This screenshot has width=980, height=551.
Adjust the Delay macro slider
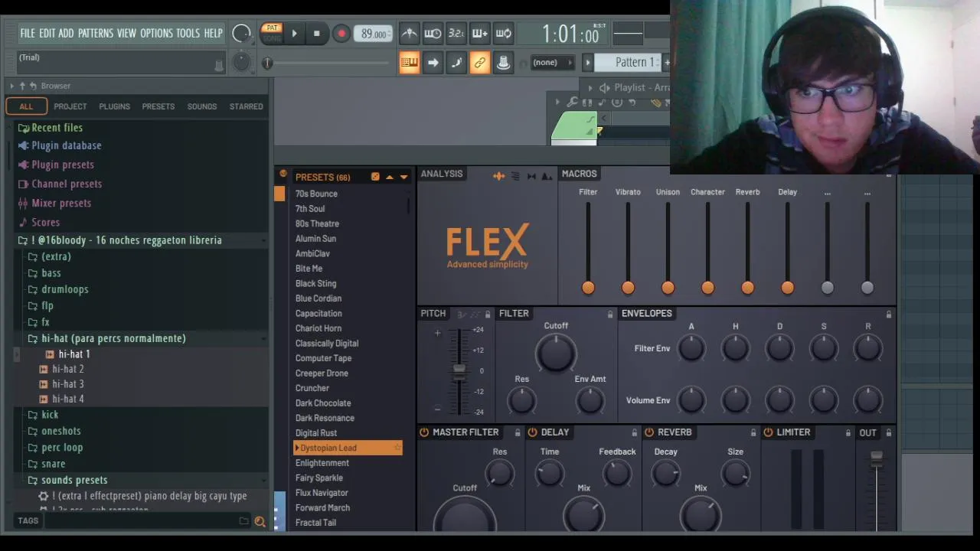[x=787, y=287]
